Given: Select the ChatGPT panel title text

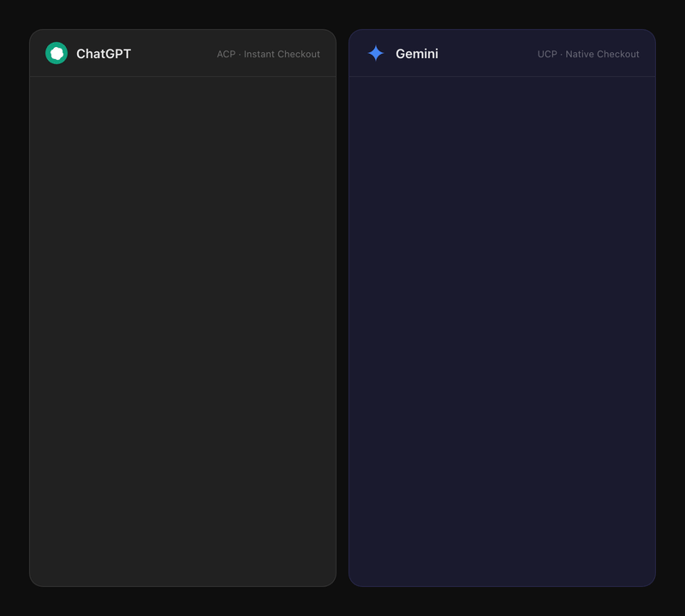Looking at the screenshot, I should [104, 54].
